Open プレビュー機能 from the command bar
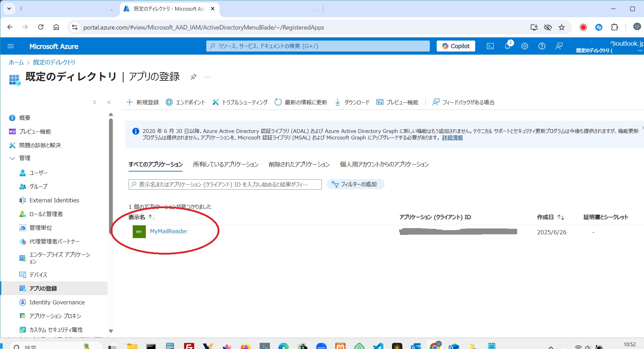This screenshot has height=349, width=644. pyautogui.click(x=398, y=102)
